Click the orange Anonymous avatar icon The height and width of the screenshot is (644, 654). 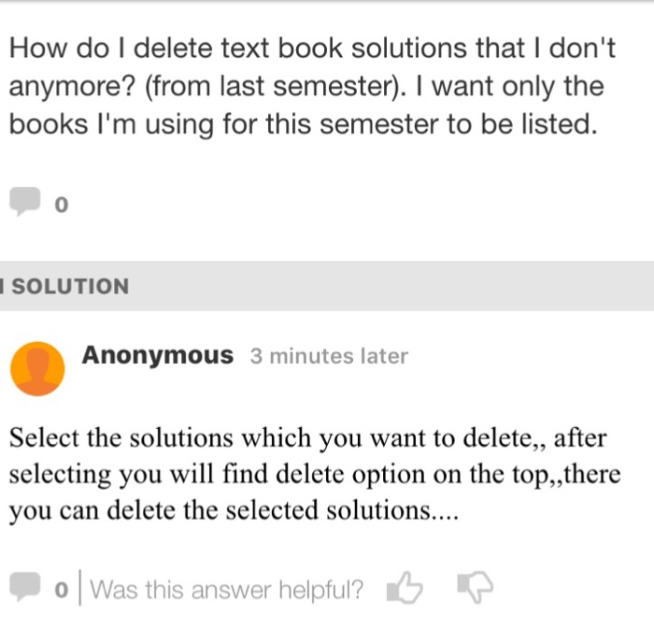(37, 367)
